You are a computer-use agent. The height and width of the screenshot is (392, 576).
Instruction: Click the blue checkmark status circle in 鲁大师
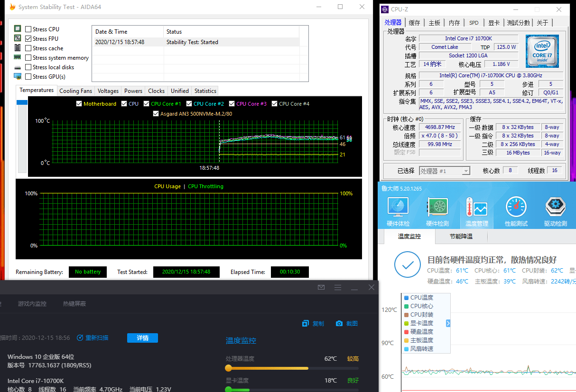tap(408, 264)
